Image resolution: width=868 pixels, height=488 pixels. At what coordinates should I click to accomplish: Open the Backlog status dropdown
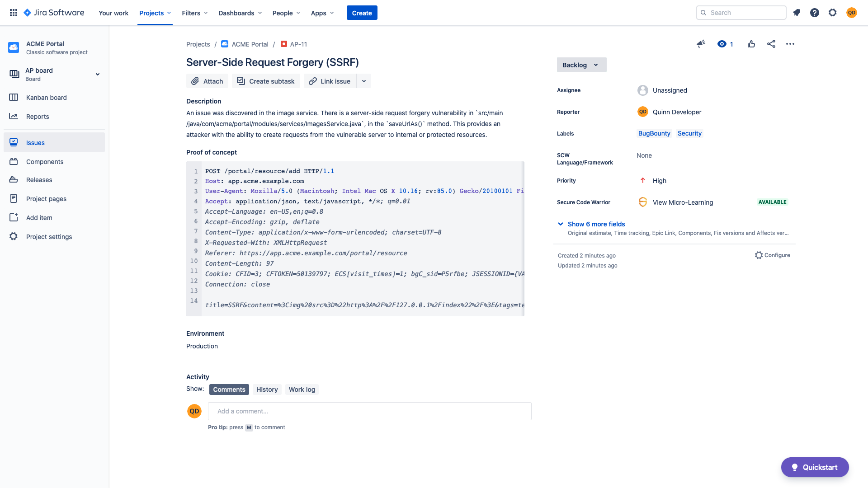click(x=581, y=65)
